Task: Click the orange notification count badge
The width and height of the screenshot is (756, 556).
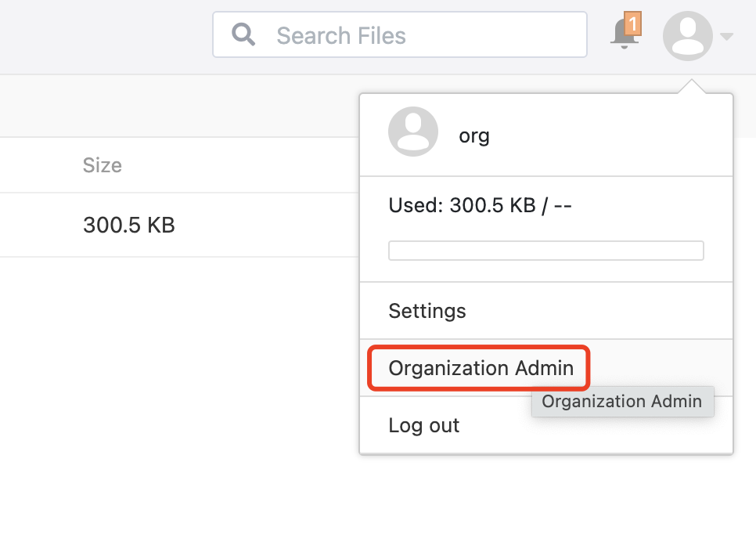Action: 633,23
